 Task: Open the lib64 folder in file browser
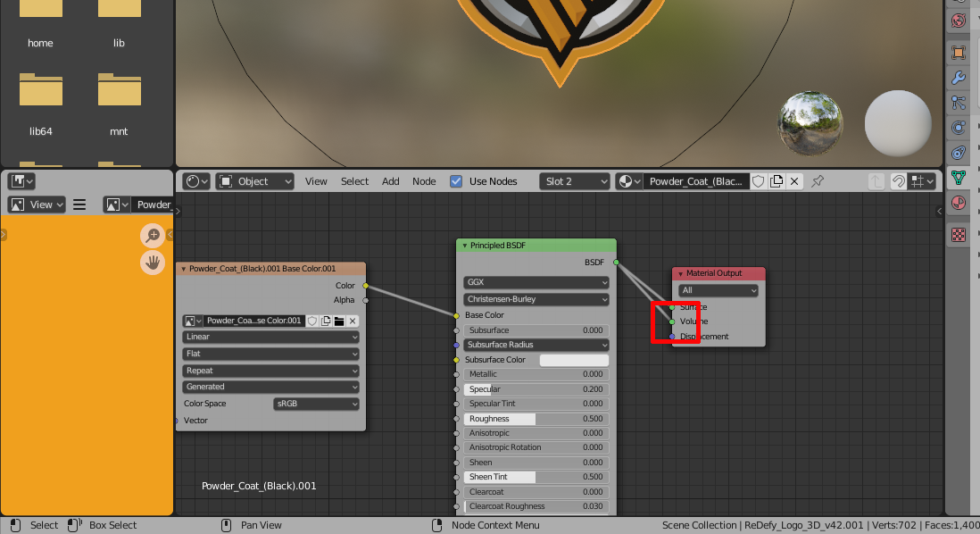41,104
